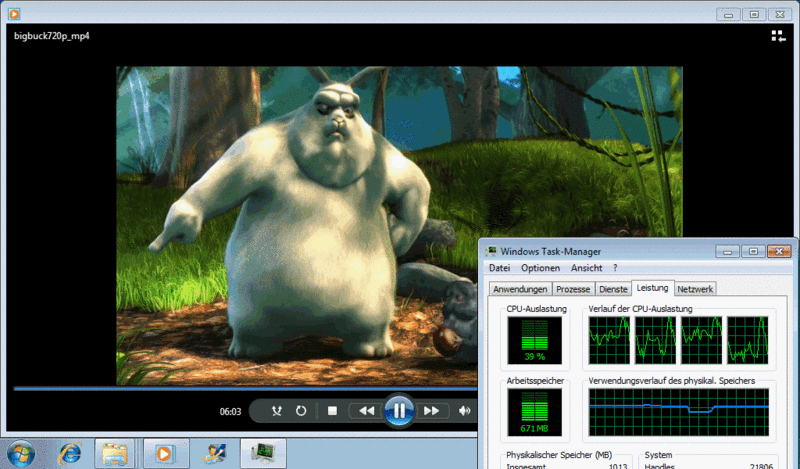The height and width of the screenshot is (469, 800).
Task: Select Media Player taskbar button
Action: (166, 453)
